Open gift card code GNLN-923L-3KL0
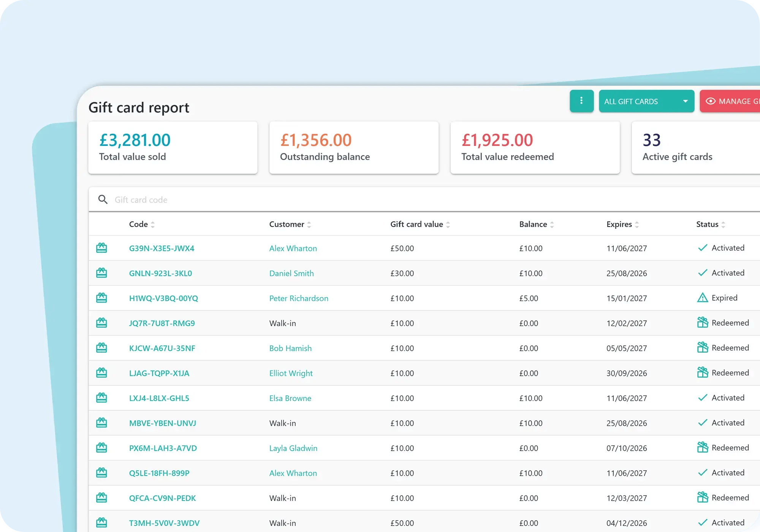The height and width of the screenshot is (532, 760). [160, 273]
